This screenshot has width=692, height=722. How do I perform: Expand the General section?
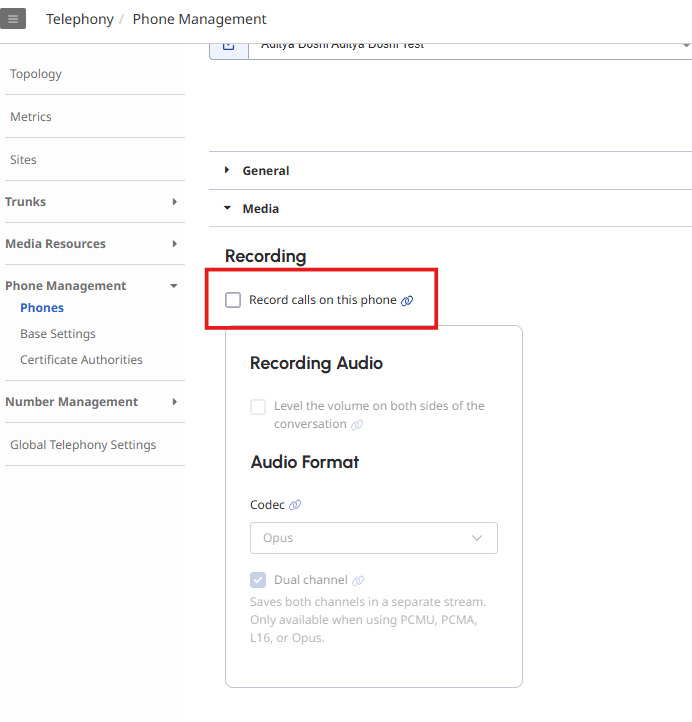265,171
